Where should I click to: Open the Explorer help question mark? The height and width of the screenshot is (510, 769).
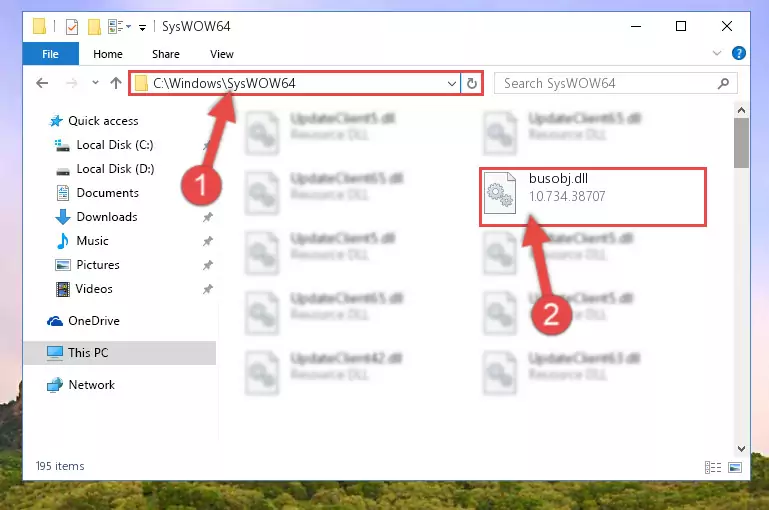point(739,53)
